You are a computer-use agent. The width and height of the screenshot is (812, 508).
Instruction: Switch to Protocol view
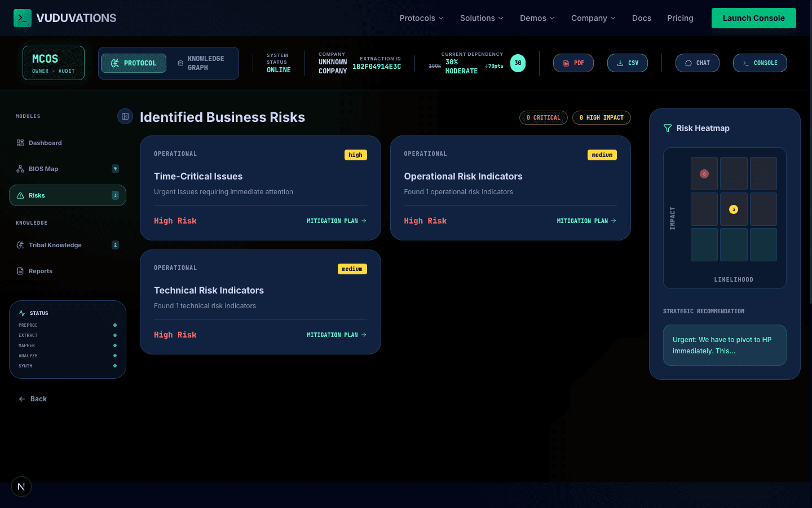134,63
